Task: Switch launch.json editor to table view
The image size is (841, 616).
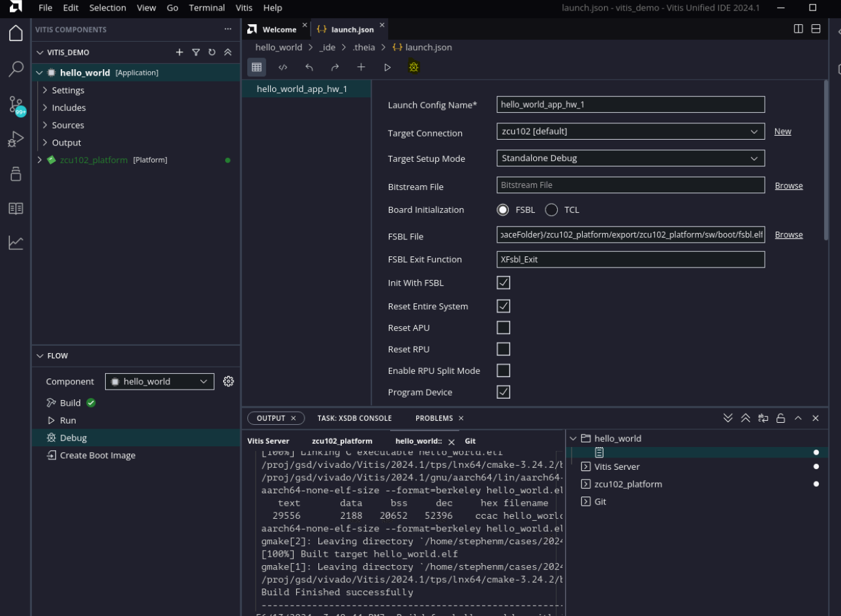Action: 256,67
